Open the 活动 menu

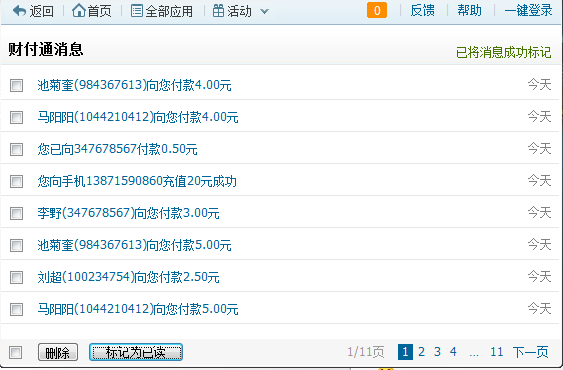pyautogui.click(x=239, y=11)
